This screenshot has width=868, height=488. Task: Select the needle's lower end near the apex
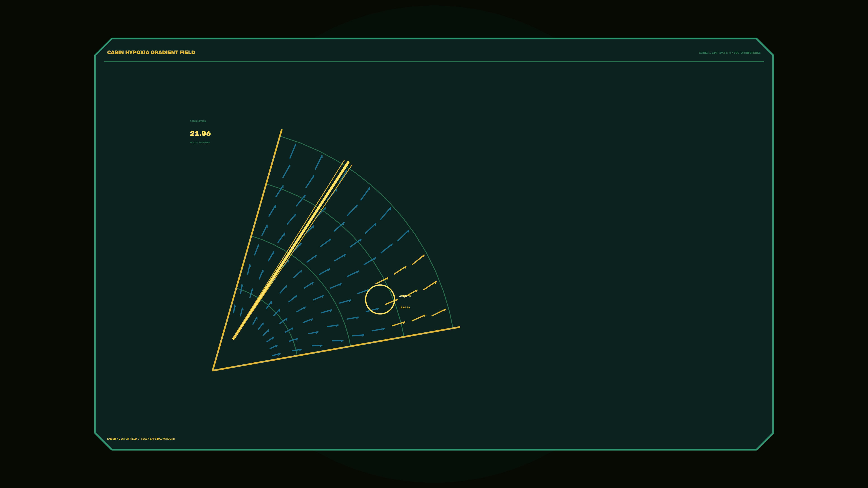(x=234, y=338)
